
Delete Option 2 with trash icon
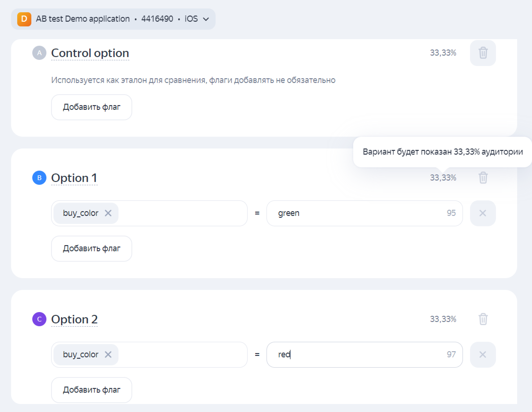pyautogui.click(x=483, y=319)
